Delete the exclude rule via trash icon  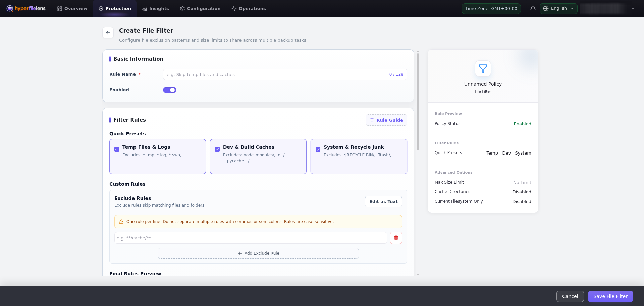[x=396, y=238]
